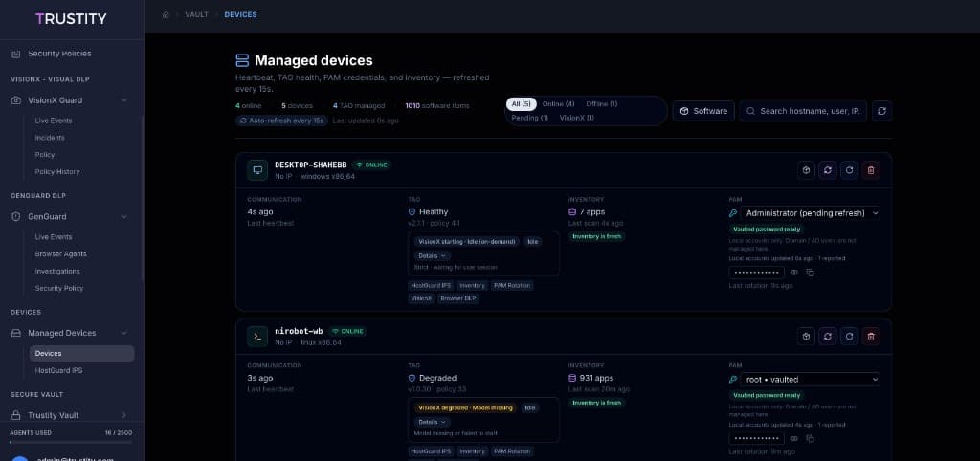Viewport: 980px width, 461px height.
Task: Open inventory package icon for DESKTOP-SHAHEBB
Action: coord(806,170)
